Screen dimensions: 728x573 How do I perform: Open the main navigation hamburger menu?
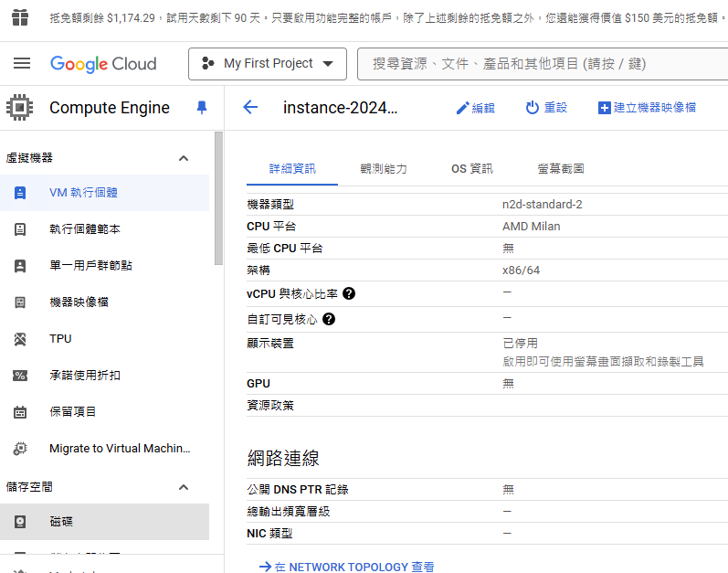pos(22,63)
